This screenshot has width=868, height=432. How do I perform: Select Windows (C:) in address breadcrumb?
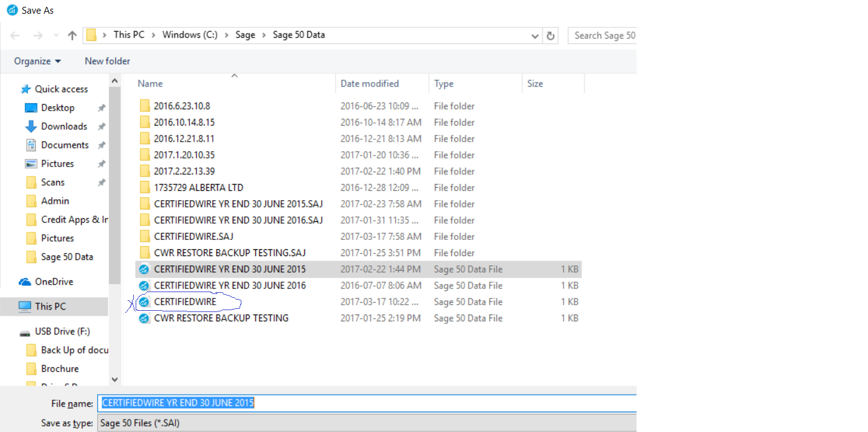(x=190, y=35)
